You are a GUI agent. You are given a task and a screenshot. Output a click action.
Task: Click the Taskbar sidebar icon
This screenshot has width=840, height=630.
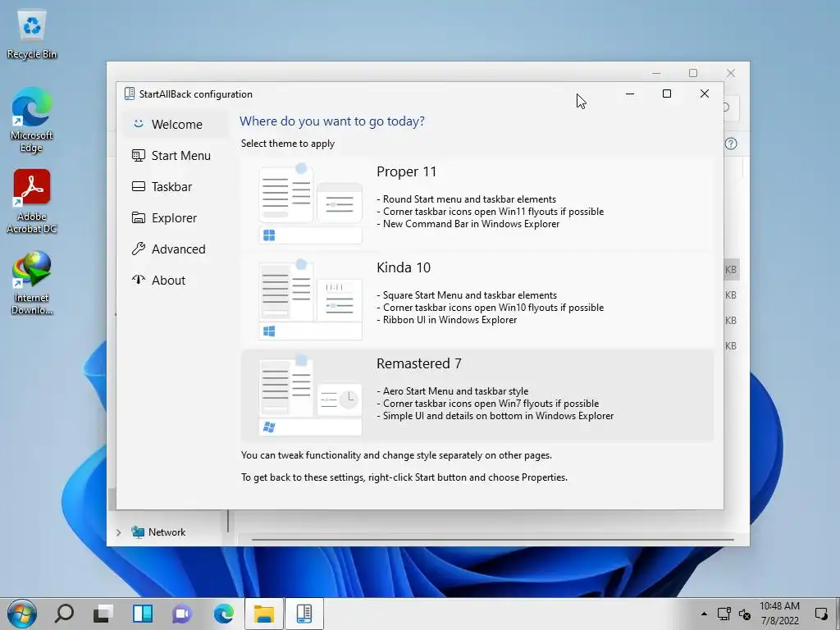[x=138, y=186]
